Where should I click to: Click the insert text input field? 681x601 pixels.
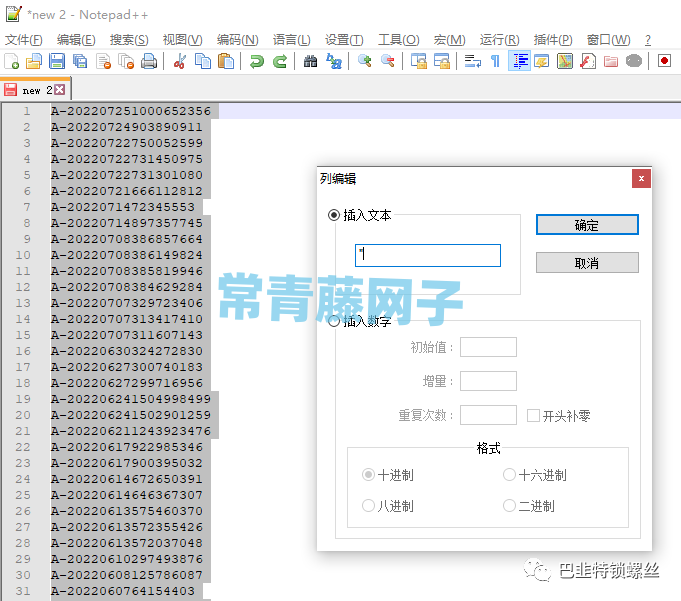click(x=428, y=255)
